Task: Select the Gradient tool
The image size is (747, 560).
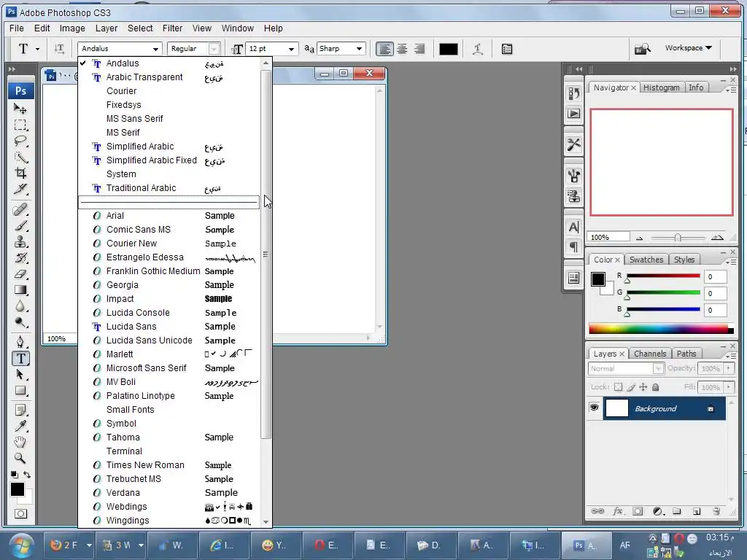Action: coord(20,290)
